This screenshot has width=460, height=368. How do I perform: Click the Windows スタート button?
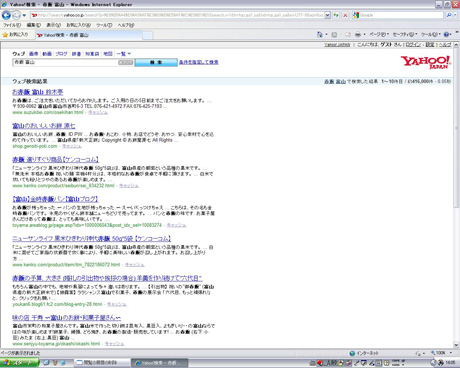coord(19,363)
